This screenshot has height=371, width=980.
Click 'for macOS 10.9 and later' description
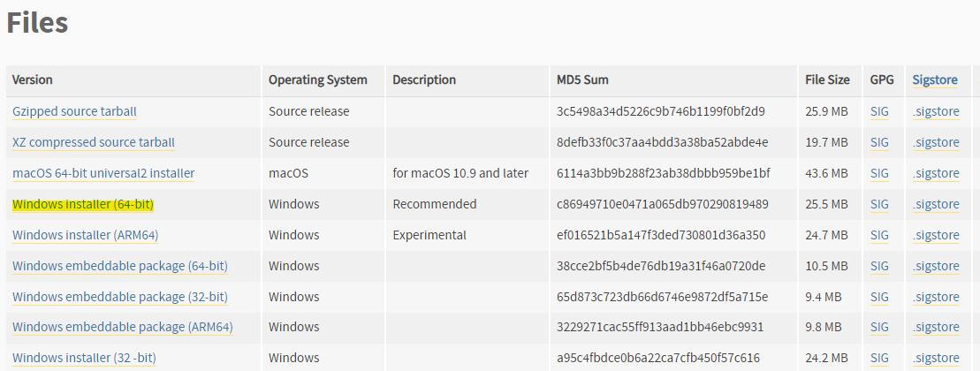coord(460,173)
